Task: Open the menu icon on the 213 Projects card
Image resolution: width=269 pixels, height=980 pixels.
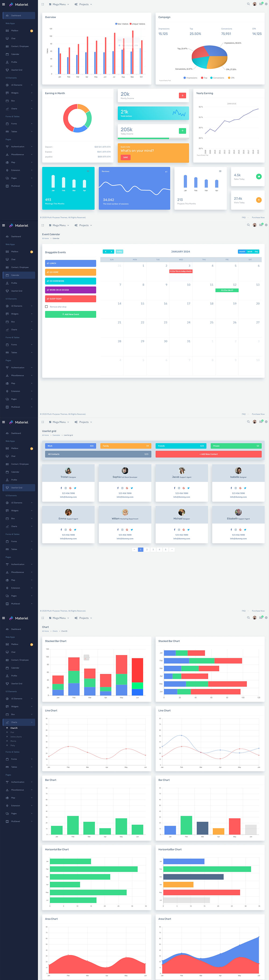Action: (x=220, y=171)
